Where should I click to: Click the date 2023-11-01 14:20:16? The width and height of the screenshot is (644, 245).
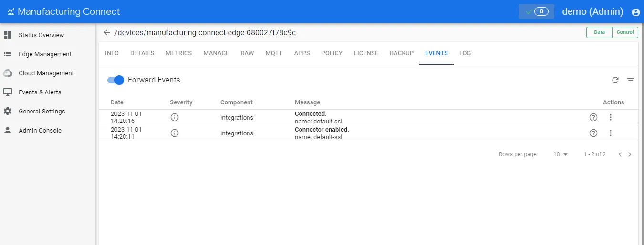126,117
